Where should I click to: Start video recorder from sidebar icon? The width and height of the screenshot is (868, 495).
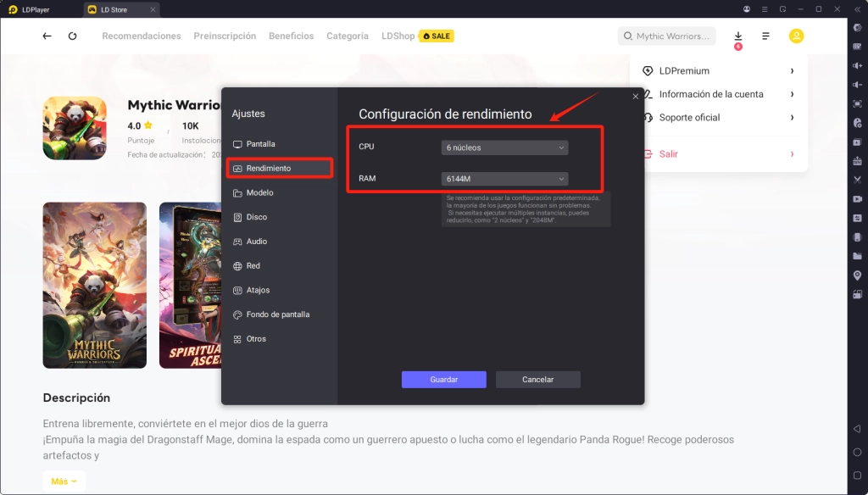coord(858,199)
